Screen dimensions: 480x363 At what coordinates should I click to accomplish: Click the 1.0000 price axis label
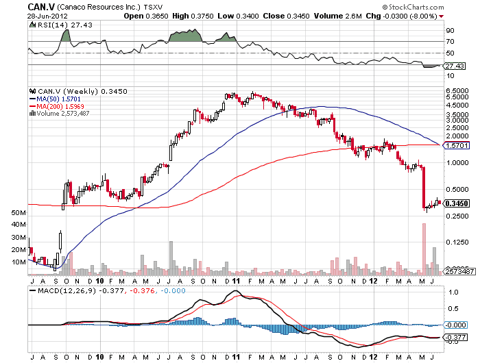click(457, 163)
